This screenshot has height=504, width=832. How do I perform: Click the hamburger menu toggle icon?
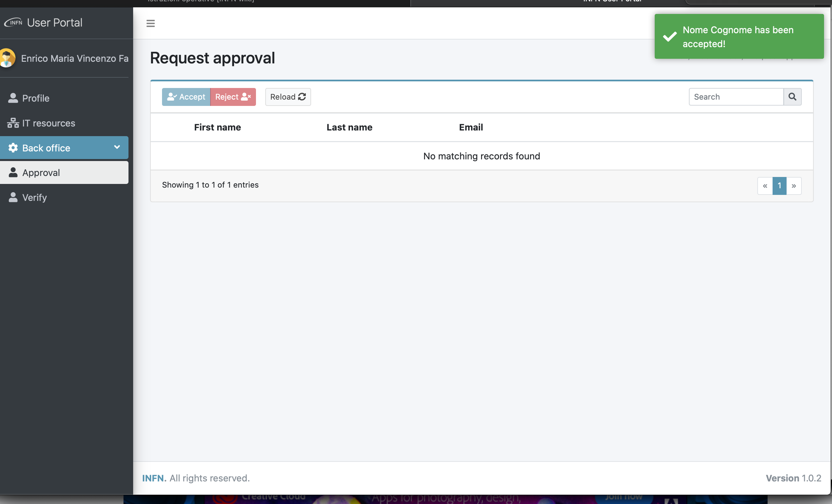tap(150, 23)
